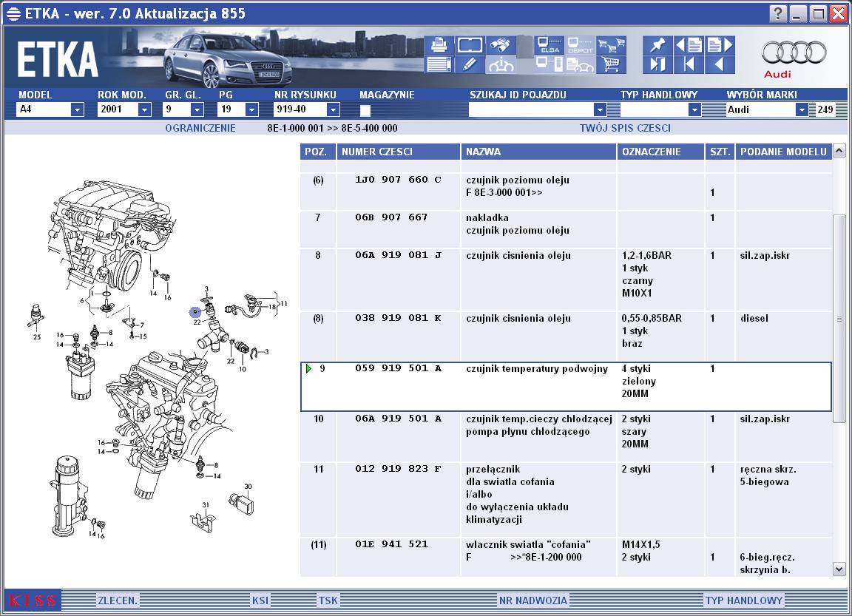852x616 pixels.
Task: Open the GR. GL. dropdown showing 9
Action: [197, 109]
